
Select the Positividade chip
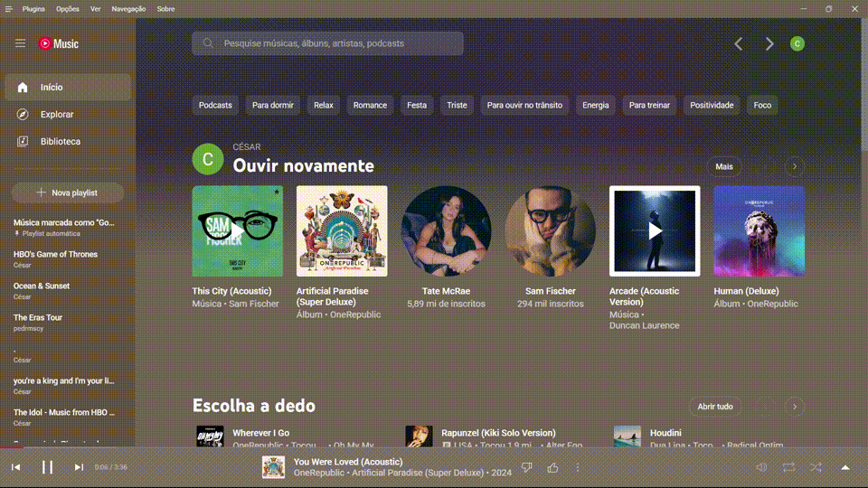pyautogui.click(x=712, y=105)
